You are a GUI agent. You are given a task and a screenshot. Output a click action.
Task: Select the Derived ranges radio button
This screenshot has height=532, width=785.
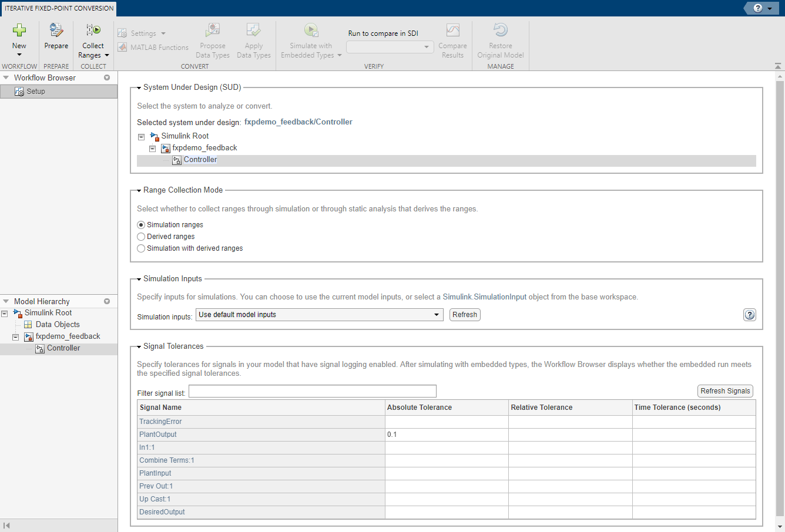(141, 237)
